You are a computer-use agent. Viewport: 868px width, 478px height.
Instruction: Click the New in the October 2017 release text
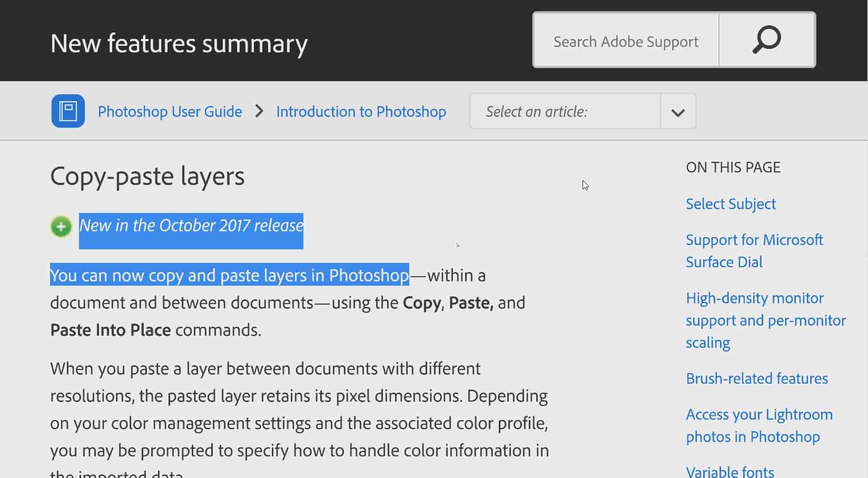pyautogui.click(x=191, y=226)
